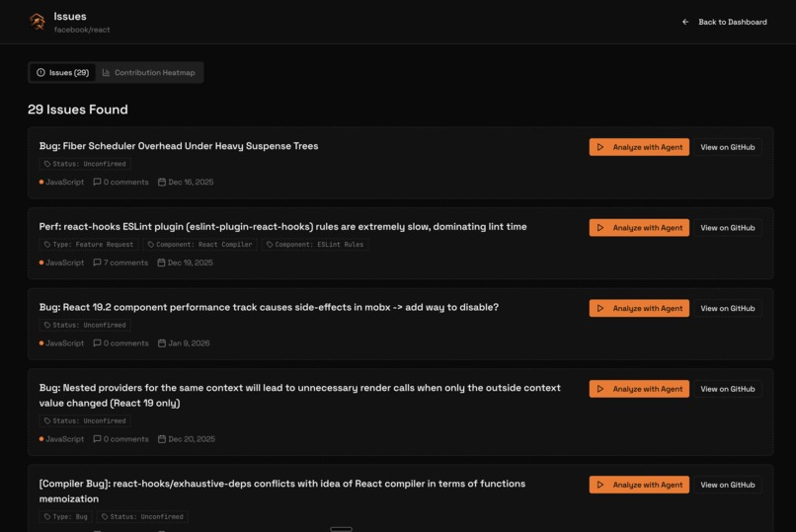This screenshot has width=796, height=532.
Task: Analyze Compiler Bug exhaustive-deps issue with Agent
Action: click(x=639, y=485)
